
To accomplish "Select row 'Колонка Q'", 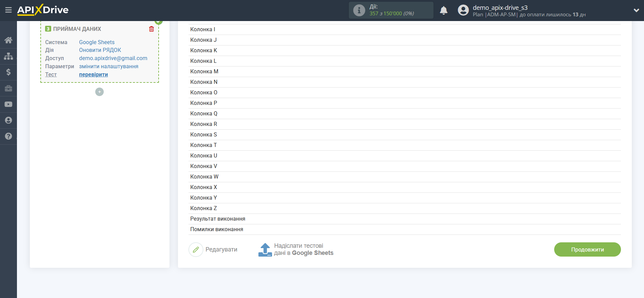I will (405, 114).
